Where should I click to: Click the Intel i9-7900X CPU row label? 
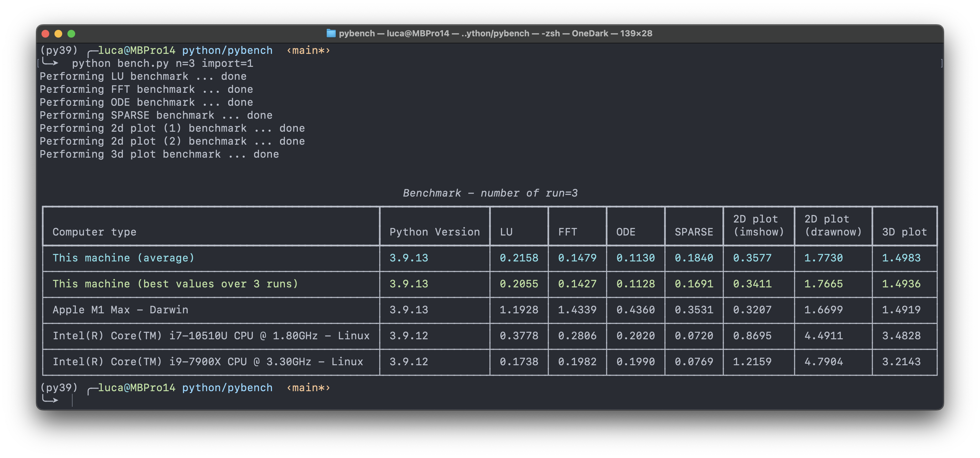(x=208, y=361)
